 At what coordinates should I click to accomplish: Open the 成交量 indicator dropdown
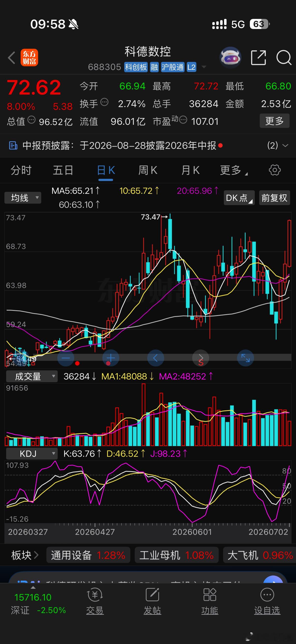point(32,376)
